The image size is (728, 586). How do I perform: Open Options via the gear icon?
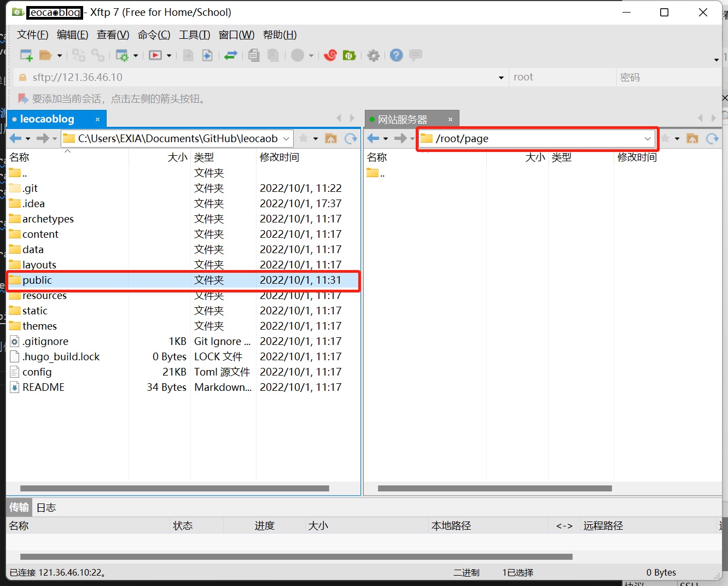tap(373, 55)
